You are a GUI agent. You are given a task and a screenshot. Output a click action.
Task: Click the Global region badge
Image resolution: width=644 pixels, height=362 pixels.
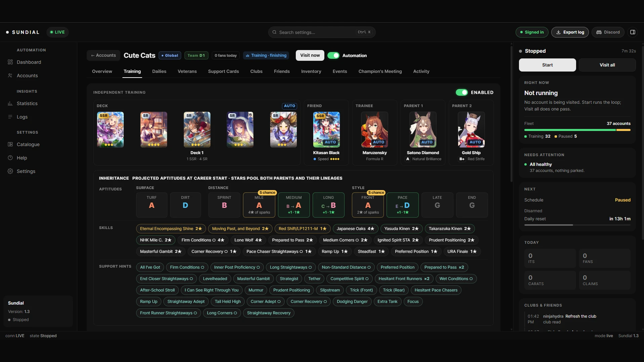click(x=170, y=55)
